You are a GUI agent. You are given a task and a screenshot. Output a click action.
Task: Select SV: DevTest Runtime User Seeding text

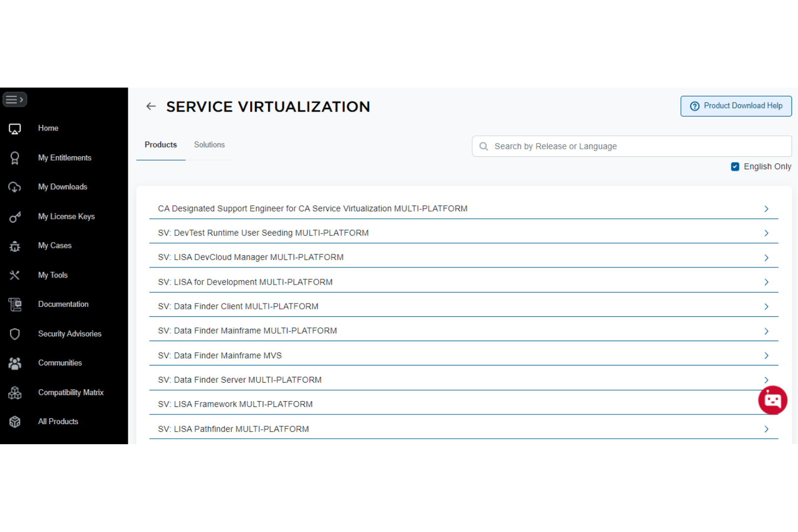tap(263, 233)
